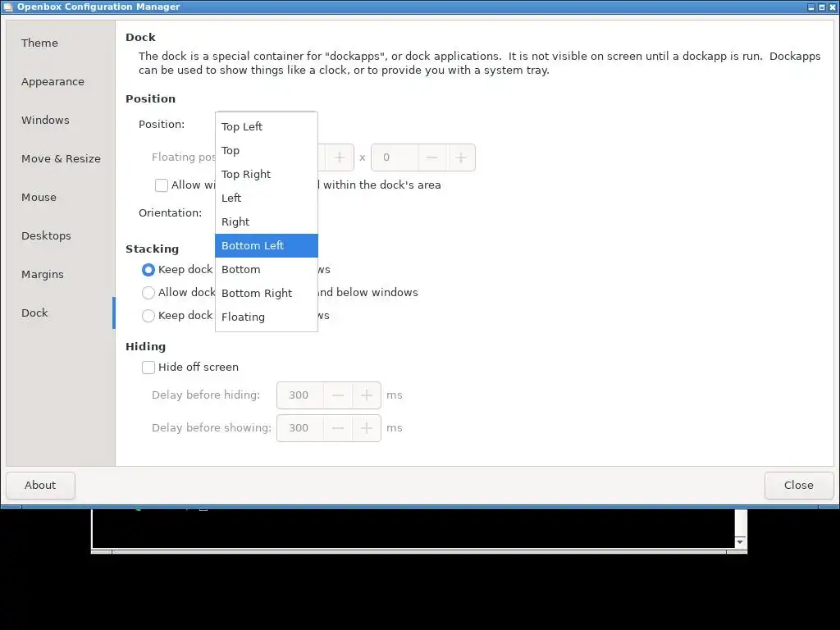This screenshot has width=840, height=630.
Task: Minimize the Openbox Configuration Manager window
Action: coord(811,7)
